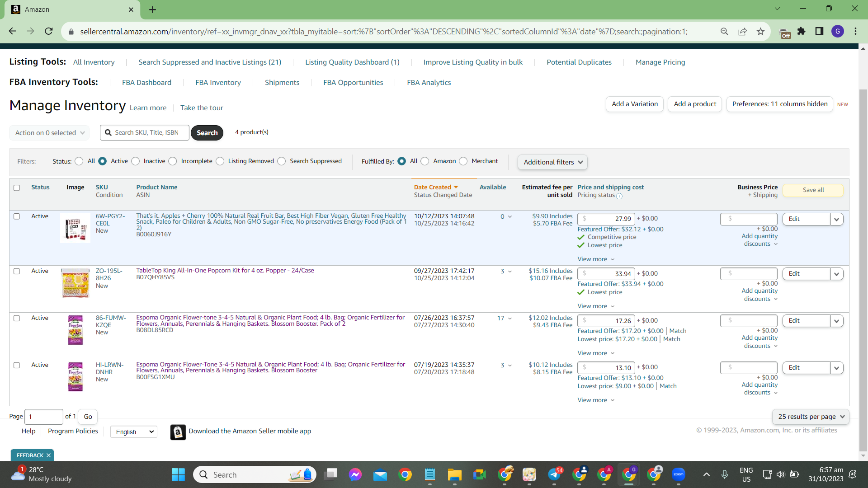Open Action on 0 selected dropdown
The image size is (868, 488).
(x=49, y=133)
